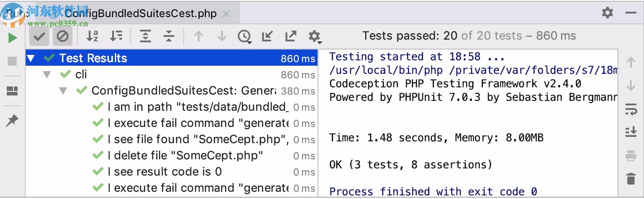Screen dimensions: 644x199
Task: Pin the run tab with pin icon
Action: (x=12, y=120)
